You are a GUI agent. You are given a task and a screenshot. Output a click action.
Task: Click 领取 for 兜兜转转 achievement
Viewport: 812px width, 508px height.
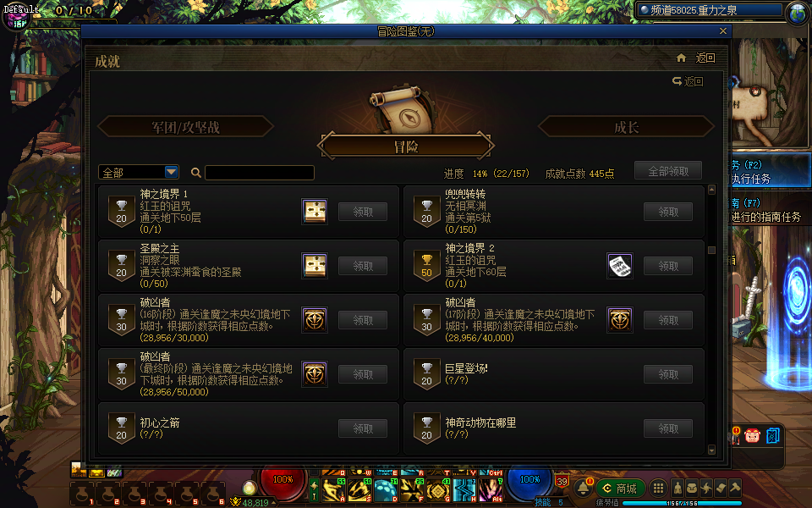(x=668, y=212)
